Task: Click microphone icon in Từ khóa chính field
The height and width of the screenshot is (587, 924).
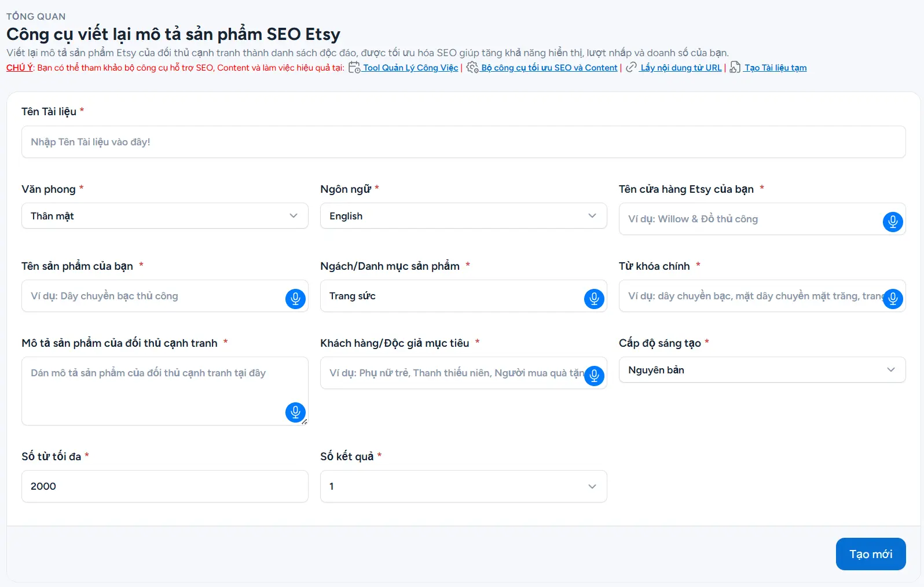Action: (x=893, y=299)
